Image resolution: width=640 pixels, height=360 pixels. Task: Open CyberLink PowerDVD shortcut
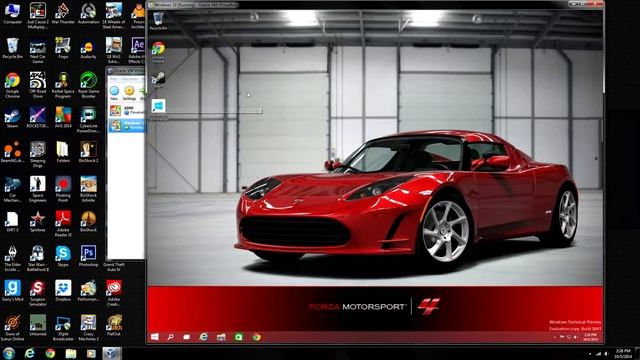(x=88, y=120)
